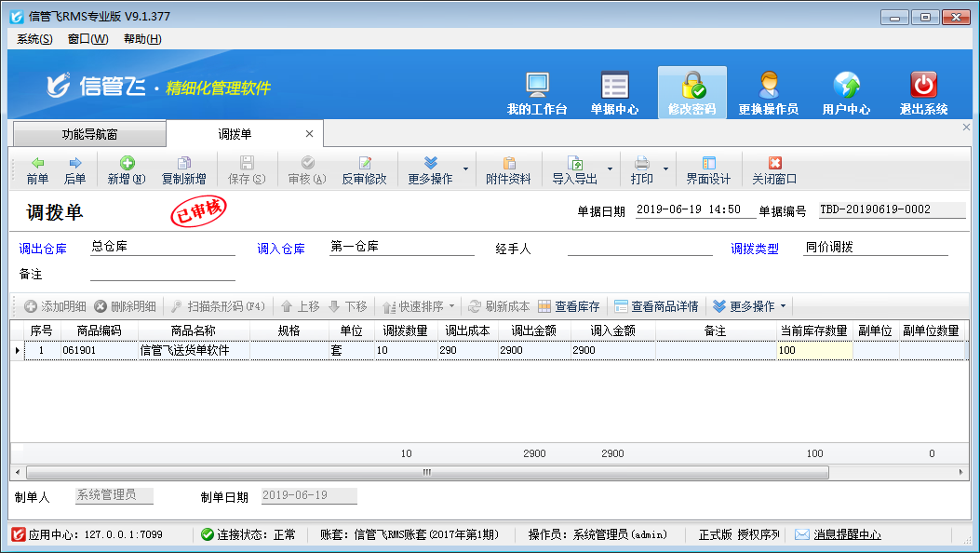
Task: Open 我的工作台 workspace icon
Action: [x=537, y=92]
